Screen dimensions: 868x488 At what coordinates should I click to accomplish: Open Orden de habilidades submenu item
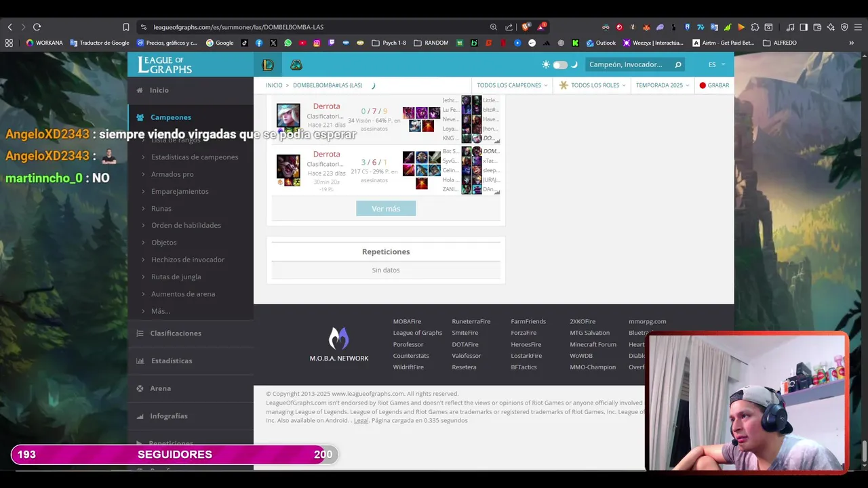point(186,225)
